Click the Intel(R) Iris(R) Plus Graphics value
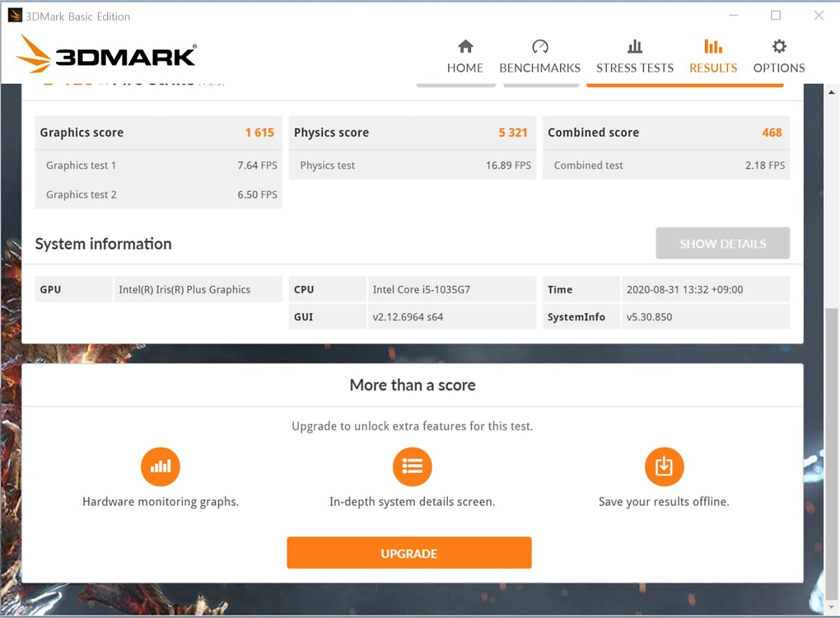Screen dimensions: 840x618 click(x=185, y=289)
